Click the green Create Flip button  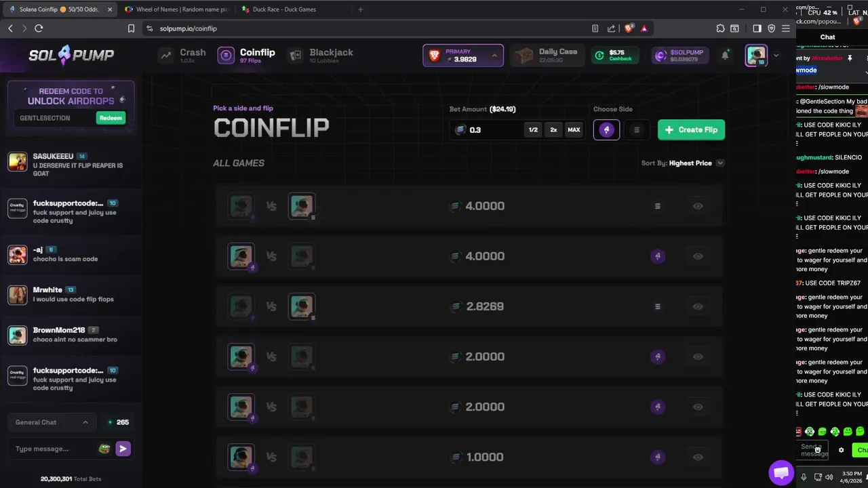(x=691, y=130)
